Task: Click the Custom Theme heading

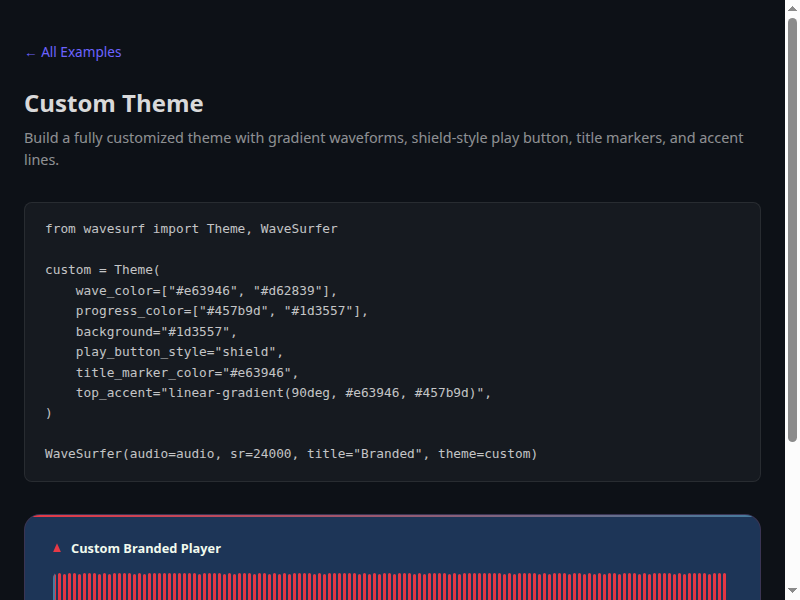Action: [114, 104]
